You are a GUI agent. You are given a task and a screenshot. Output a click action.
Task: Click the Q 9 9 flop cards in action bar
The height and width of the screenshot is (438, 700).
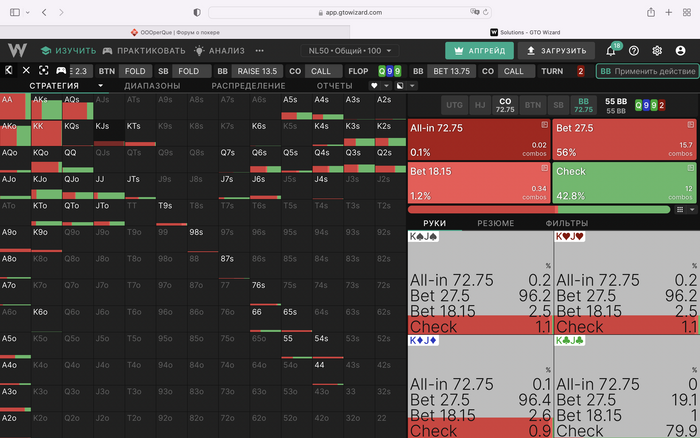coord(390,71)
